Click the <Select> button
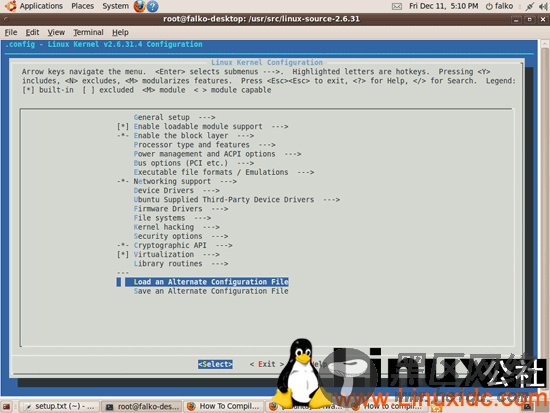550x413 pixels. [215, 364]
